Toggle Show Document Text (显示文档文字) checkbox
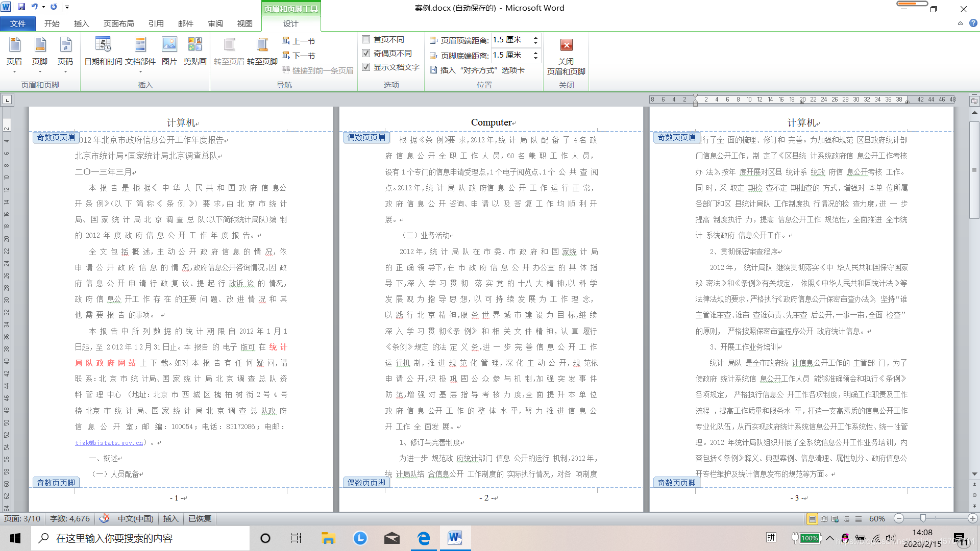 click(366, 67)
